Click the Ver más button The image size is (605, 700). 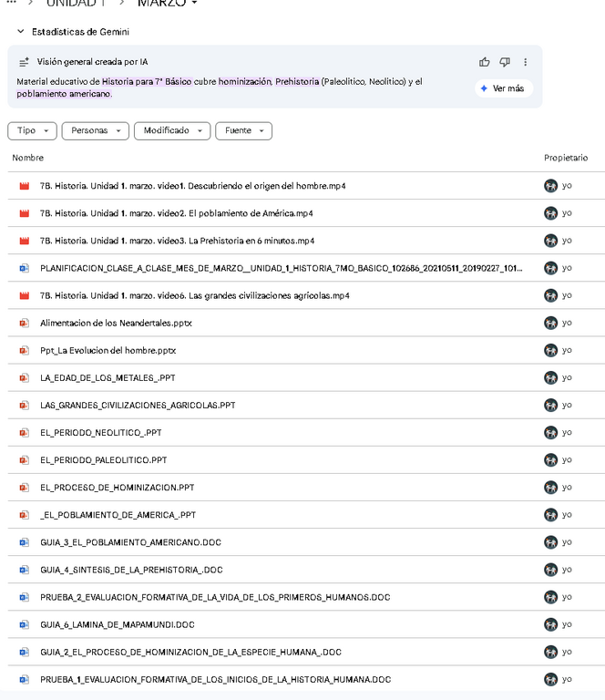pyautogui.click(x=504, y=88)
